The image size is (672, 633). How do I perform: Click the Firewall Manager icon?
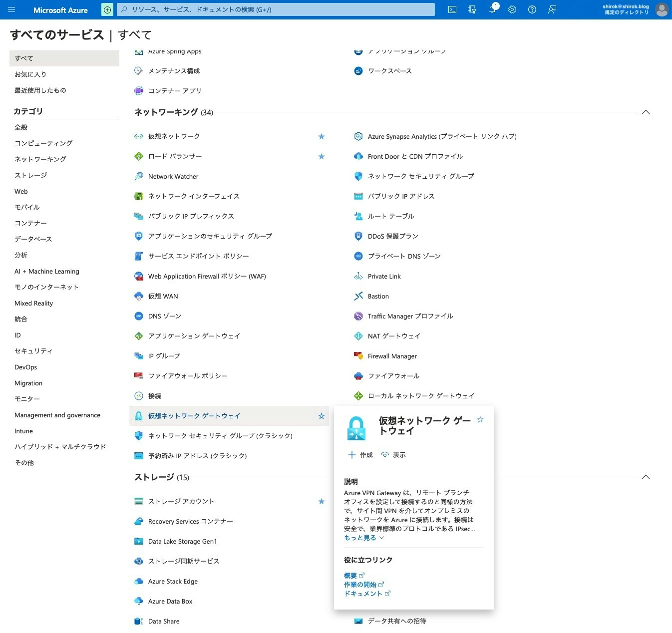coord(358,356)
